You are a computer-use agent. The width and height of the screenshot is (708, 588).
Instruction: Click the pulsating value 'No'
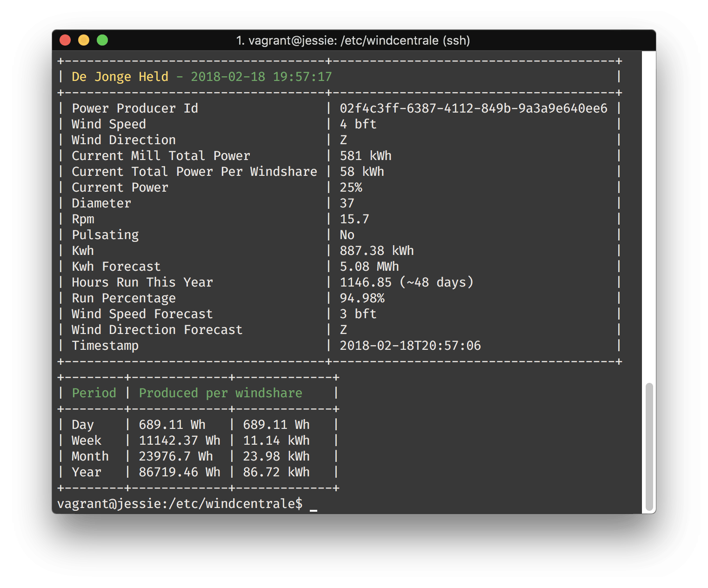tap(347, 235)
